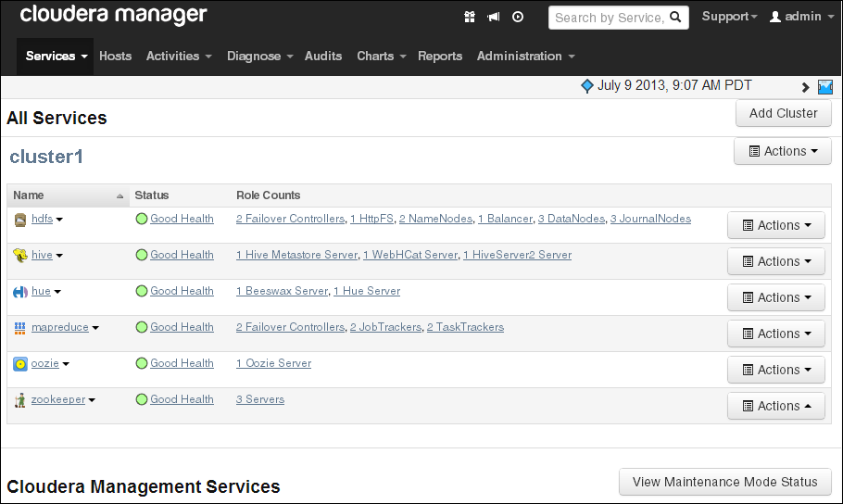Click the zookeeper figure icon
Image resolution: width=843 pixels, height=504 pixels.
19,400
